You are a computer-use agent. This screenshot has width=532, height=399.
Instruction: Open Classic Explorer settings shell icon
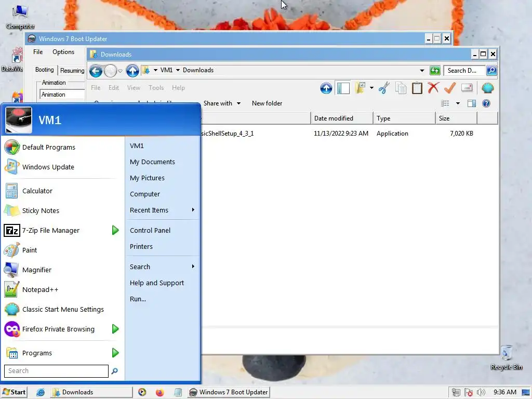pyautogui.click(x=487, y=88)
